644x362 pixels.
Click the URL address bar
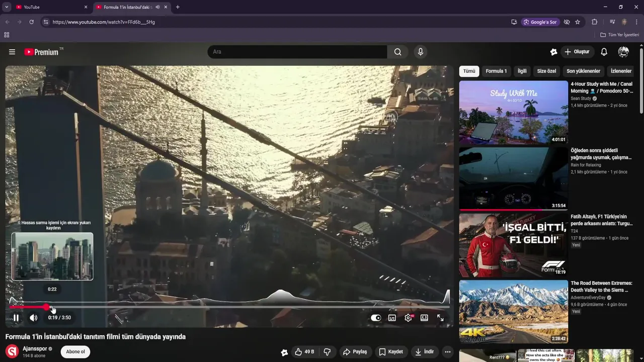(x=277, y=22)
